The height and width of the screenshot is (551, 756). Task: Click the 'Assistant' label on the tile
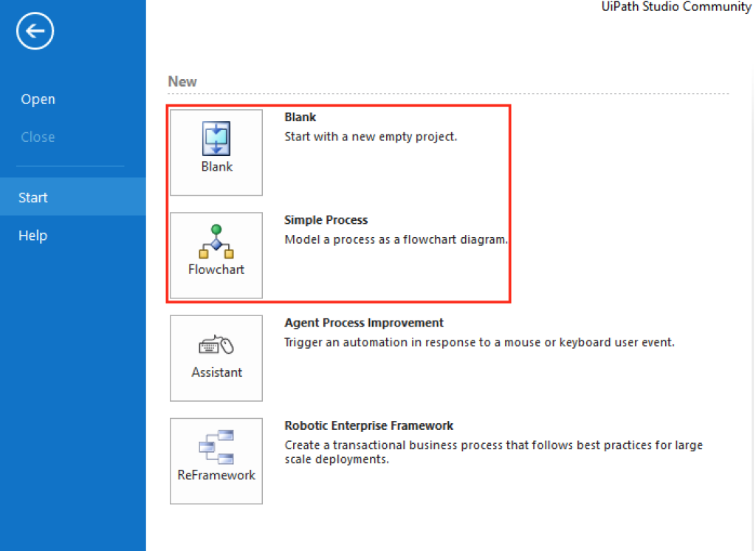[x=216, y=372]
